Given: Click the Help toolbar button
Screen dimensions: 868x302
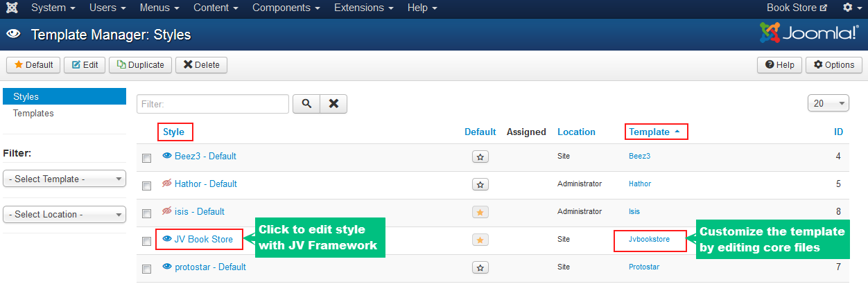Looking at the screenshot, I should click(x=779, y=64).
